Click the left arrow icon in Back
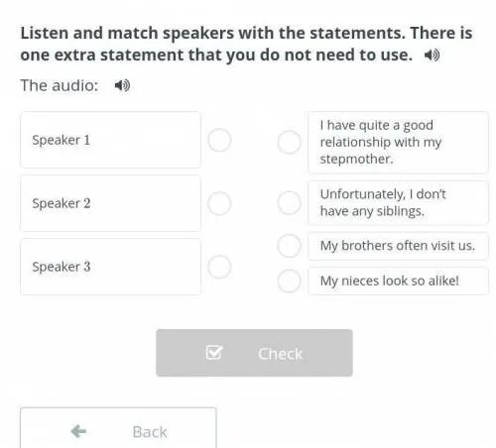Viewport: 496px width, 448px height. tap(78, 431)
